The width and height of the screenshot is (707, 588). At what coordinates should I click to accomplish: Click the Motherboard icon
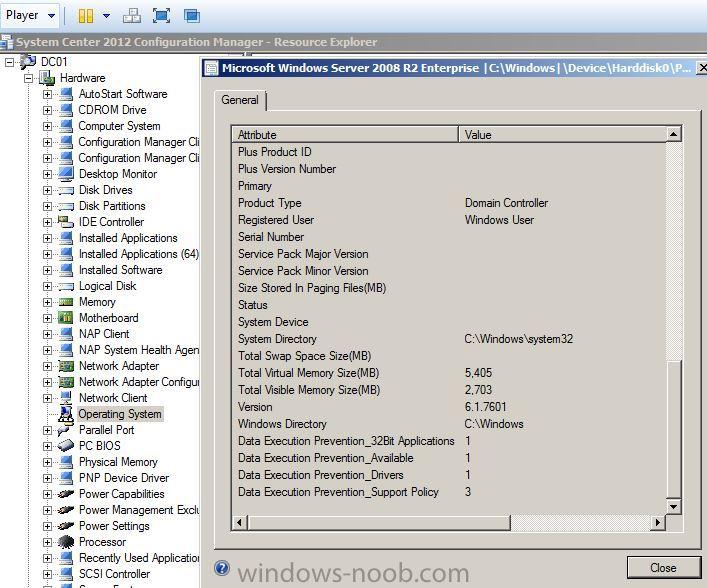(x=66, y=318)
